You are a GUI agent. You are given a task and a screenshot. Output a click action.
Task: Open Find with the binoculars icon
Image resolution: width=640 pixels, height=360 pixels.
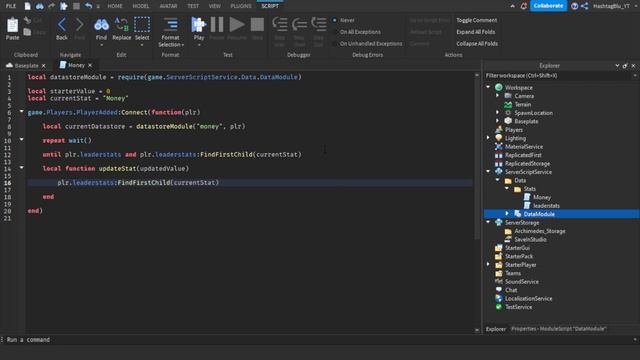point(101,25)
